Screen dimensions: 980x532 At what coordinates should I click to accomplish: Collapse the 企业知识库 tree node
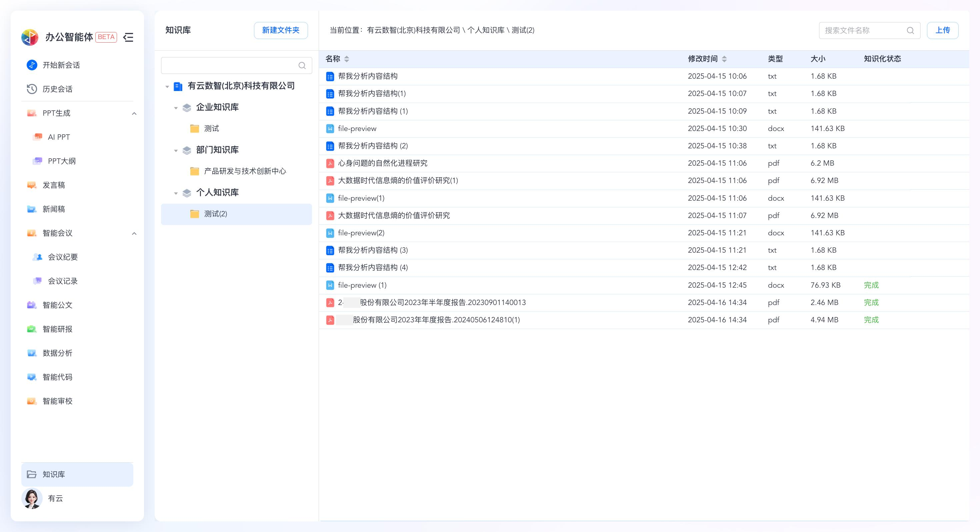point(176,108)
